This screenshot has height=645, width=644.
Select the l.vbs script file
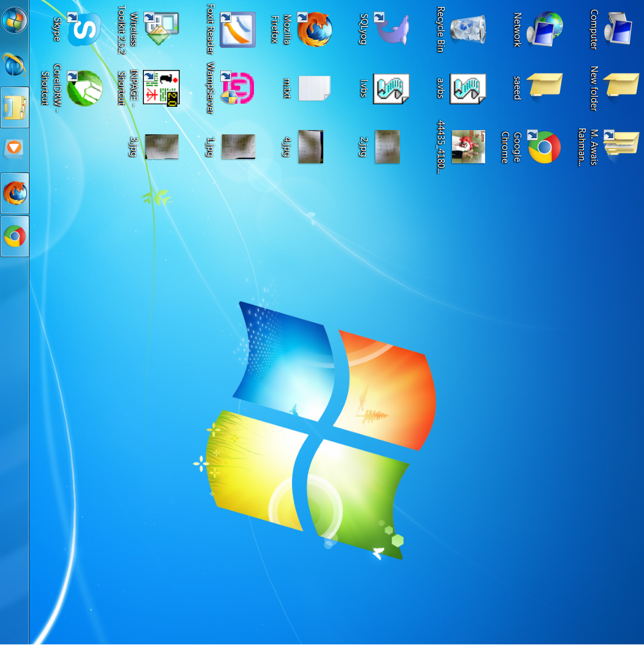pyautogui.click(x=391, y=88)
